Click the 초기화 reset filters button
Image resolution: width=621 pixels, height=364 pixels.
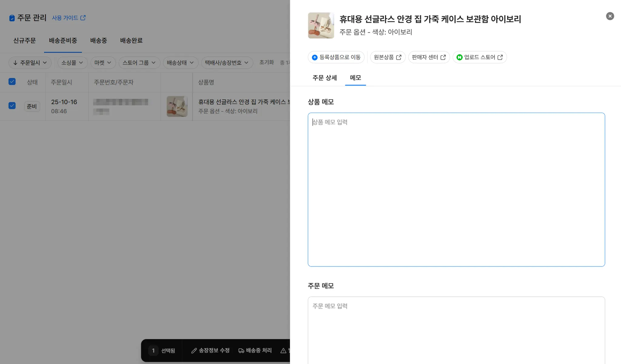click(266, 62)
